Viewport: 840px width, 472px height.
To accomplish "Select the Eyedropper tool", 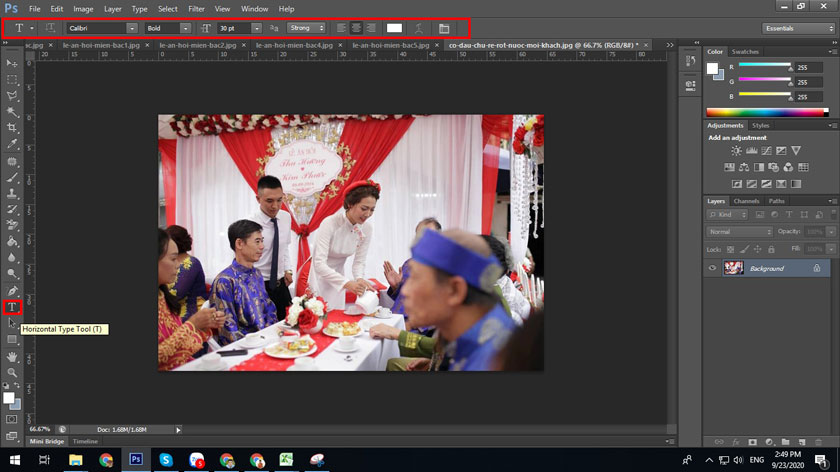I will coord(12,144).
